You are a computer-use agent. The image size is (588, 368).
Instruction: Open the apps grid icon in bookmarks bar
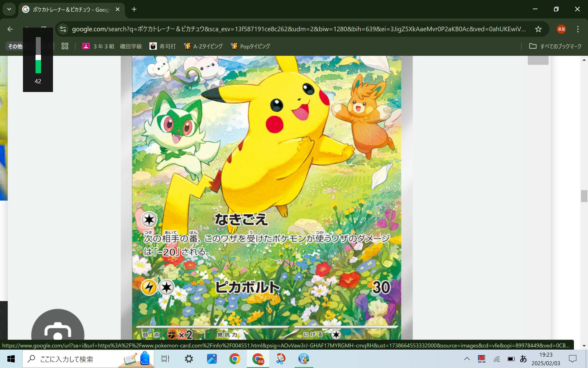[x=65, y=46]
